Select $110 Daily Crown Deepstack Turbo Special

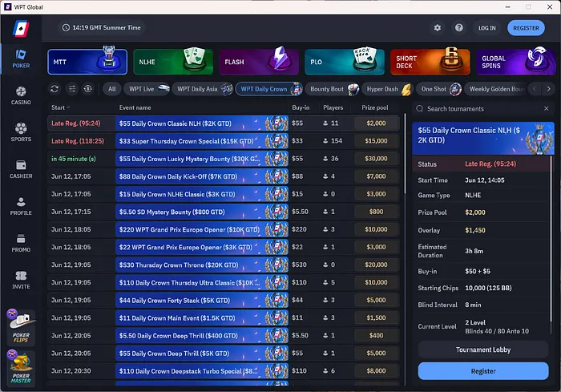tap(224, 371)
